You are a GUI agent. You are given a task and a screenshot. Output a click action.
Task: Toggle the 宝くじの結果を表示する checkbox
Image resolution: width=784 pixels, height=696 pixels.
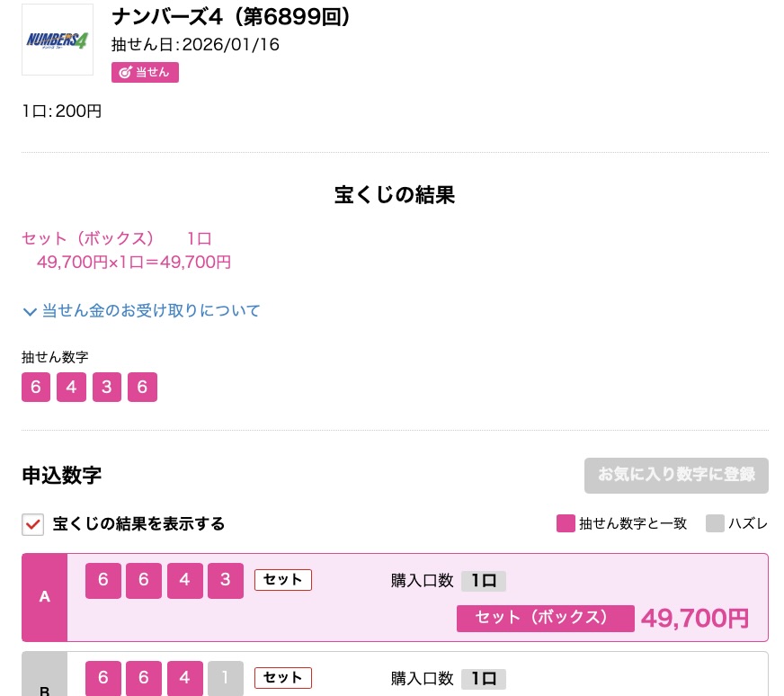click(33, 524)
